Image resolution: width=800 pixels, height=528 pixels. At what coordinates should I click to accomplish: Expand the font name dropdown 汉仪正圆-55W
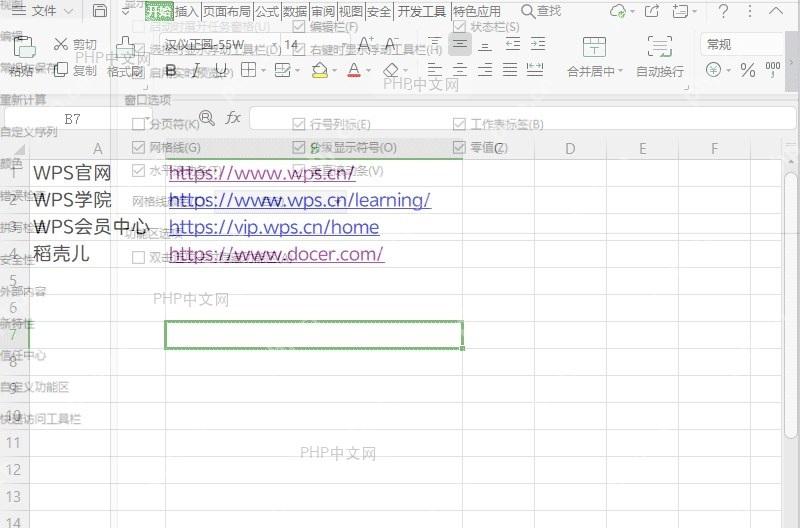tap(274, 45)
